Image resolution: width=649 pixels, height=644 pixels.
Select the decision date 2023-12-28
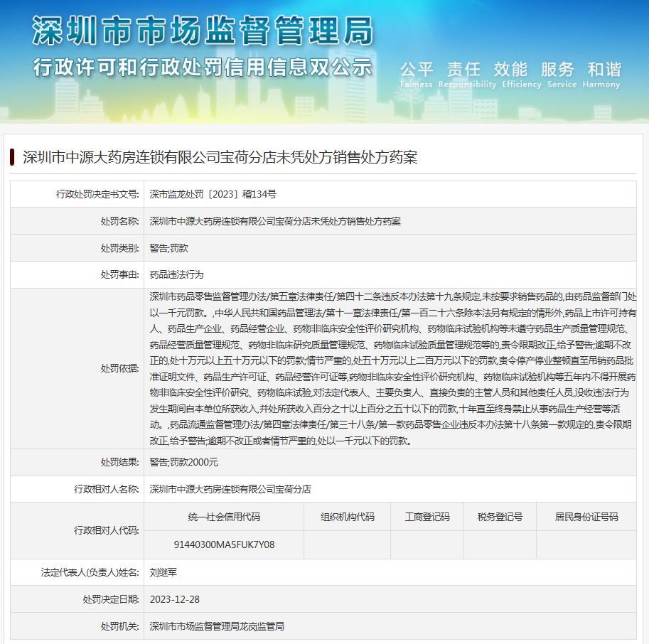(175, 599)
